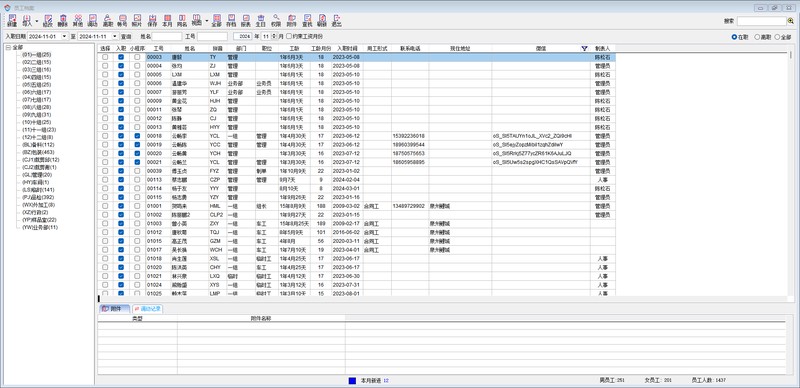Select the 在职 radio button
Screen dimensions: 800x388
(x=734, y=37)
